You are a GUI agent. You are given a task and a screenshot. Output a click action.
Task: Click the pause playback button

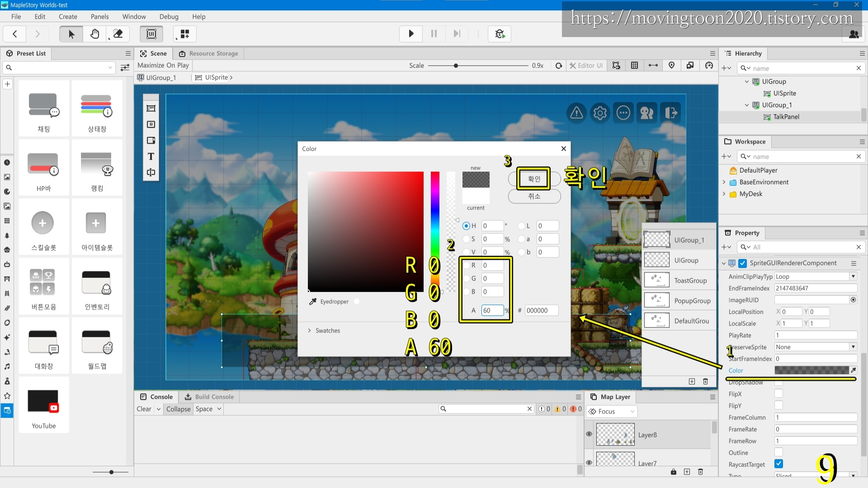pos(434,34)
